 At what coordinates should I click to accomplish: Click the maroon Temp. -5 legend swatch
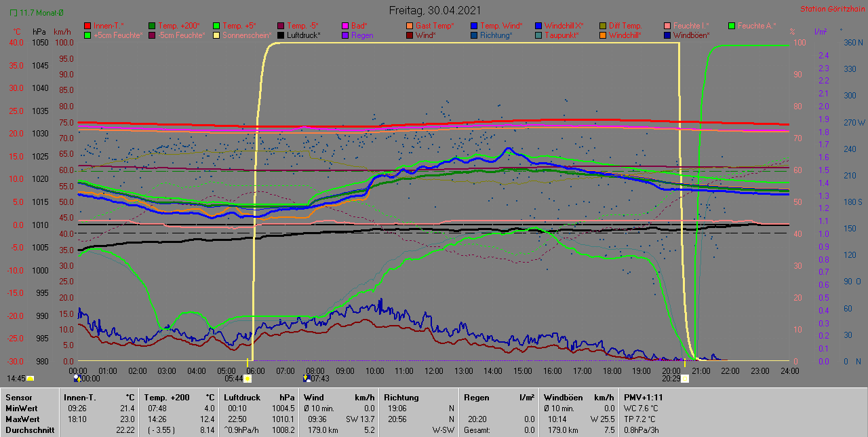(281, 26)
